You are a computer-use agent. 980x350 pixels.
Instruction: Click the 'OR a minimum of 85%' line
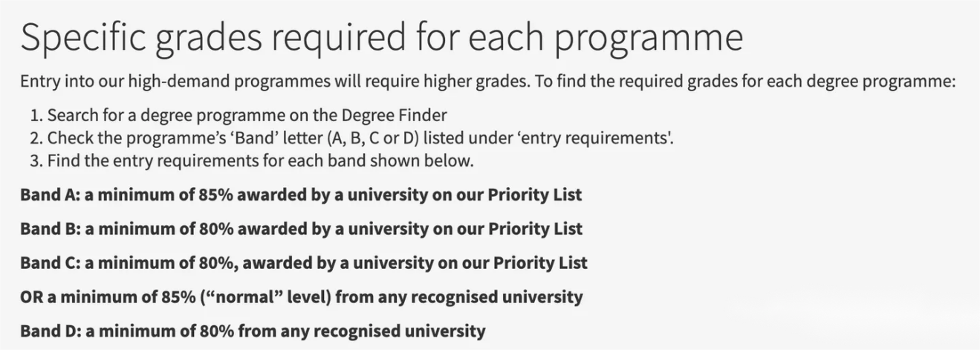click(x=302, y=296)
